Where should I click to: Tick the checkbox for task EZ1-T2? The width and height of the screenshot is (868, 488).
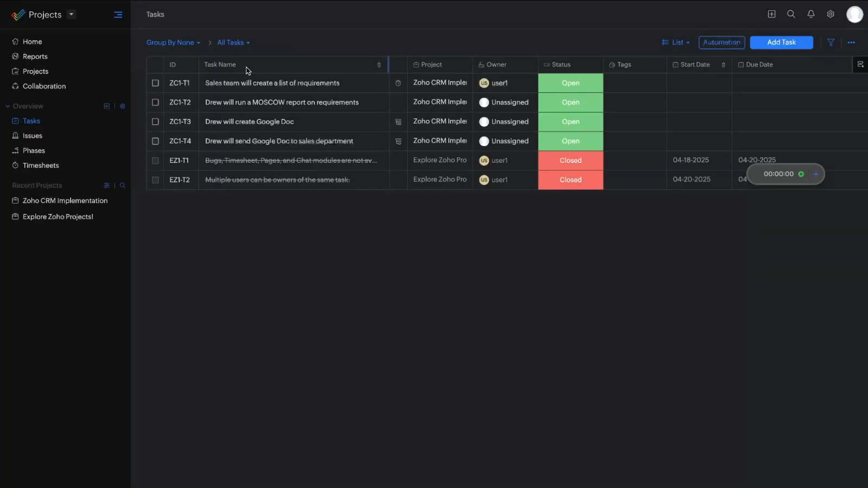155,180
